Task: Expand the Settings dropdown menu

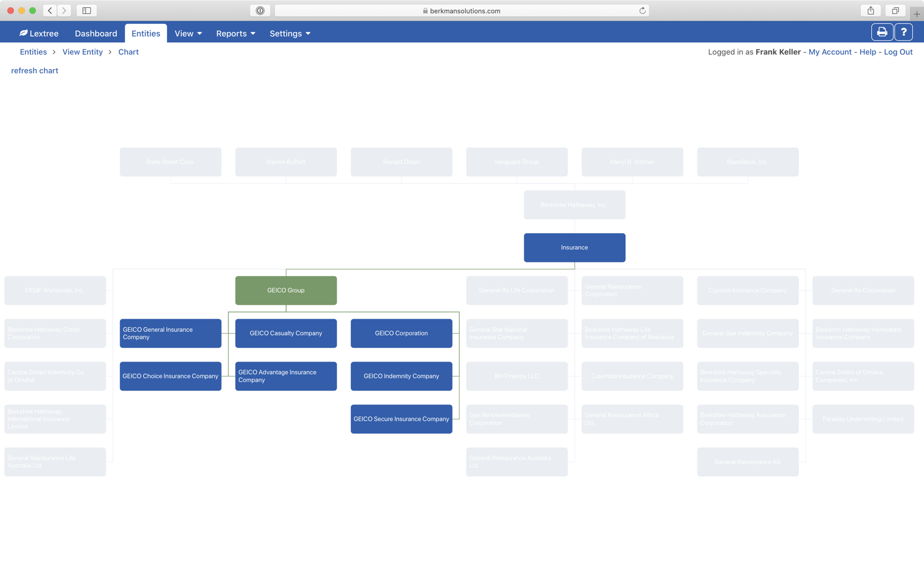Action: click(290, 34)
